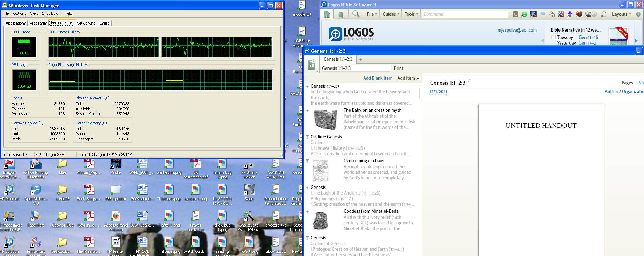This screenshot has width=644, height=256.
Task: Click Pages view option in handout
Action: (627, 83)
